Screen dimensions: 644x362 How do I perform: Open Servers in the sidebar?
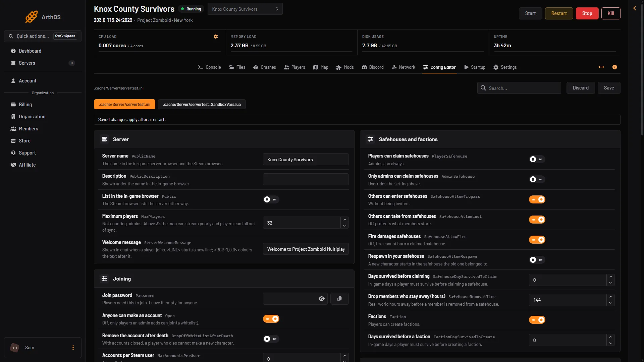[43, 63]
